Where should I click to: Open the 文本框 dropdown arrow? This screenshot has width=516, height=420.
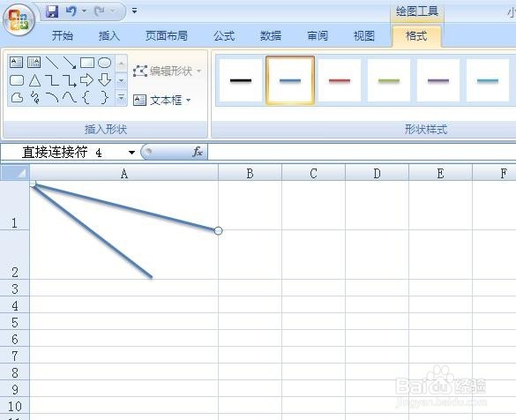[x=188, y=100]
